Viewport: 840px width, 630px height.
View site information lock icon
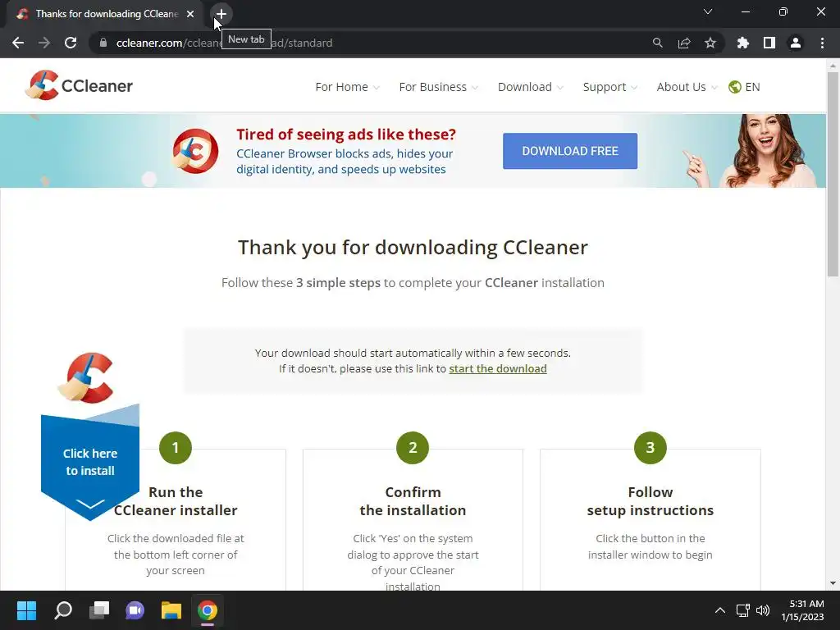point(103,43)
